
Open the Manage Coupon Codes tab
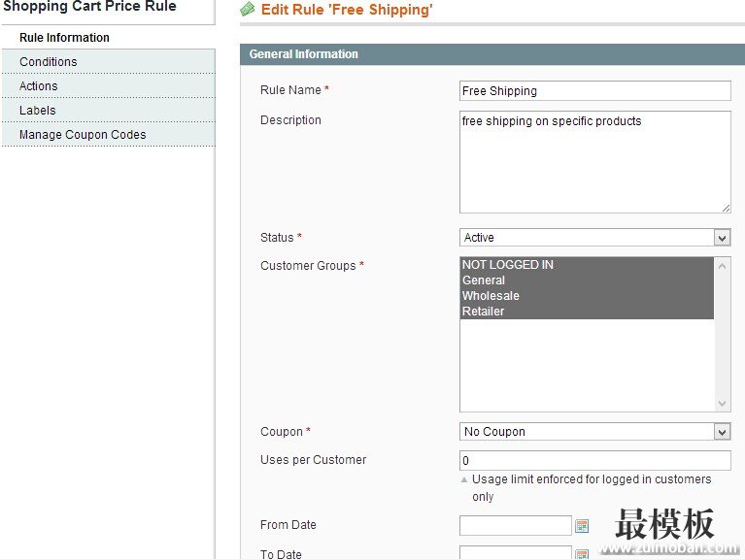coord(83,135)
